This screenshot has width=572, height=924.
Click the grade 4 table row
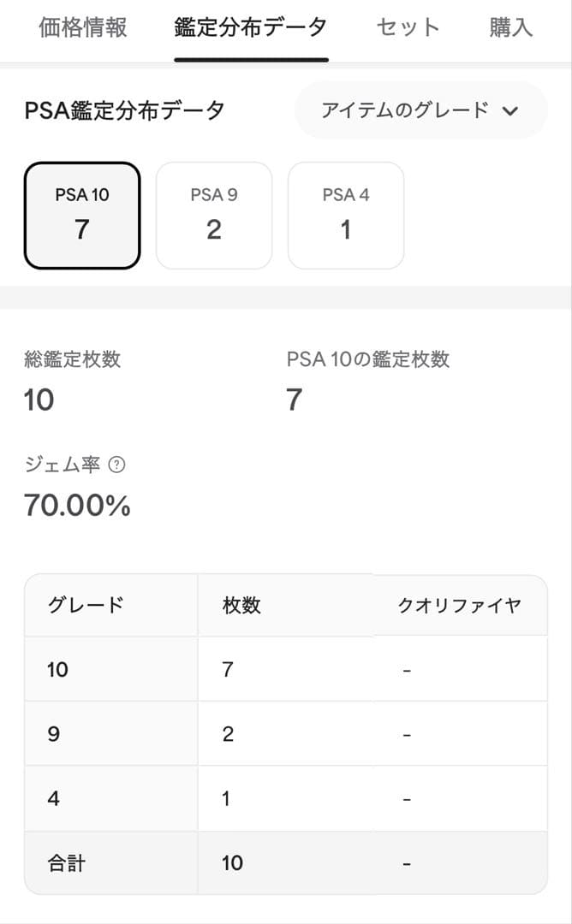pyautogui.click(x=285, y=799)
